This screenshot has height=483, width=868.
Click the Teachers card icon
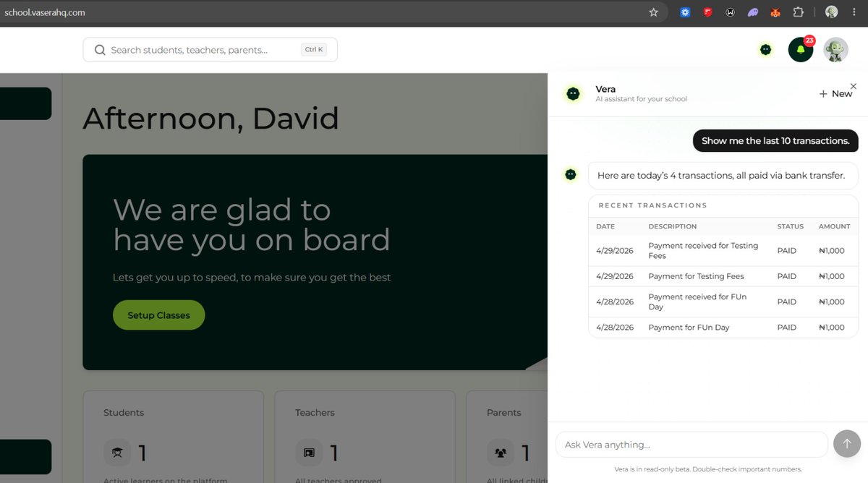[x=309, y=453]
